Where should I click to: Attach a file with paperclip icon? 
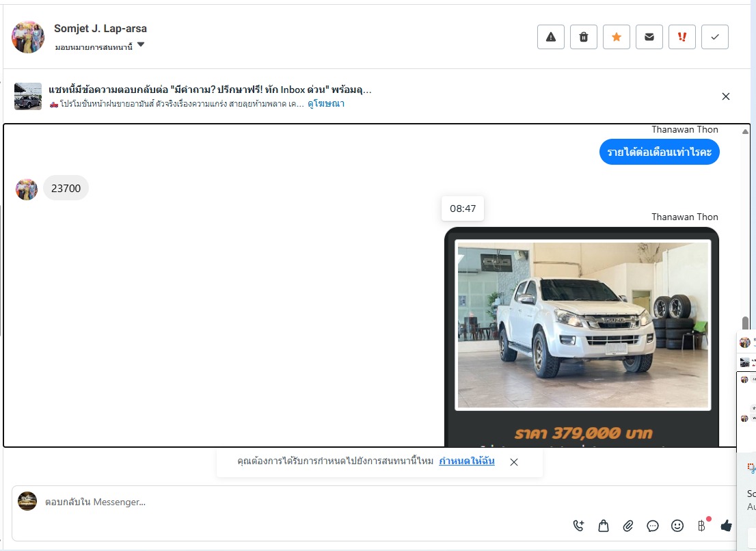[x=627, y=526]
